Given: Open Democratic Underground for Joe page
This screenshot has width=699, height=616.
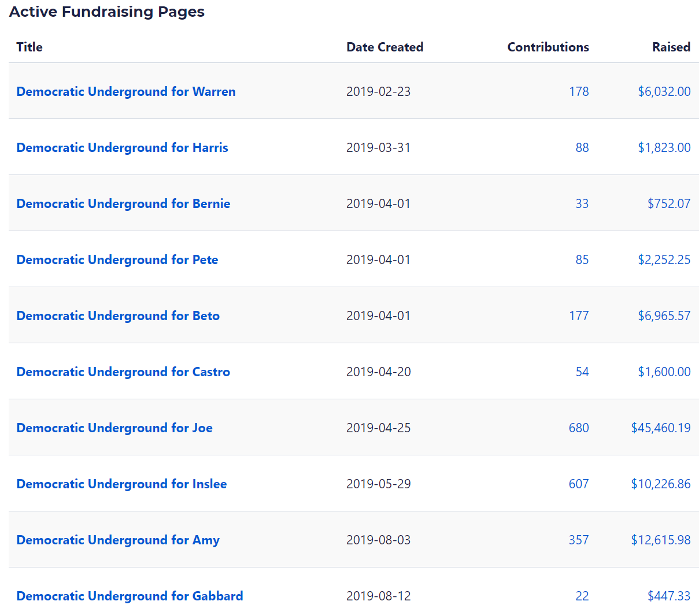Looking at the screenshot, I should [114, 428].
